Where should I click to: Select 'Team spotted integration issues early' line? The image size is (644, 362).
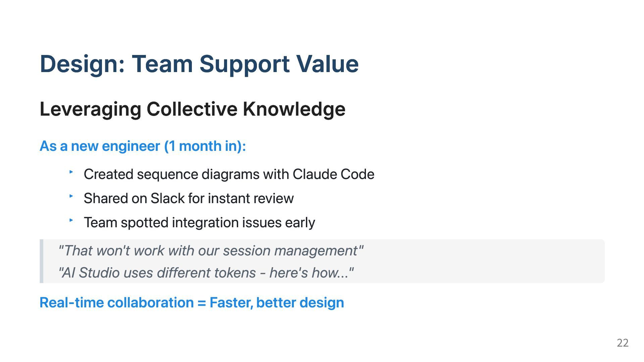pyautogui.click(x=200, y=223)
